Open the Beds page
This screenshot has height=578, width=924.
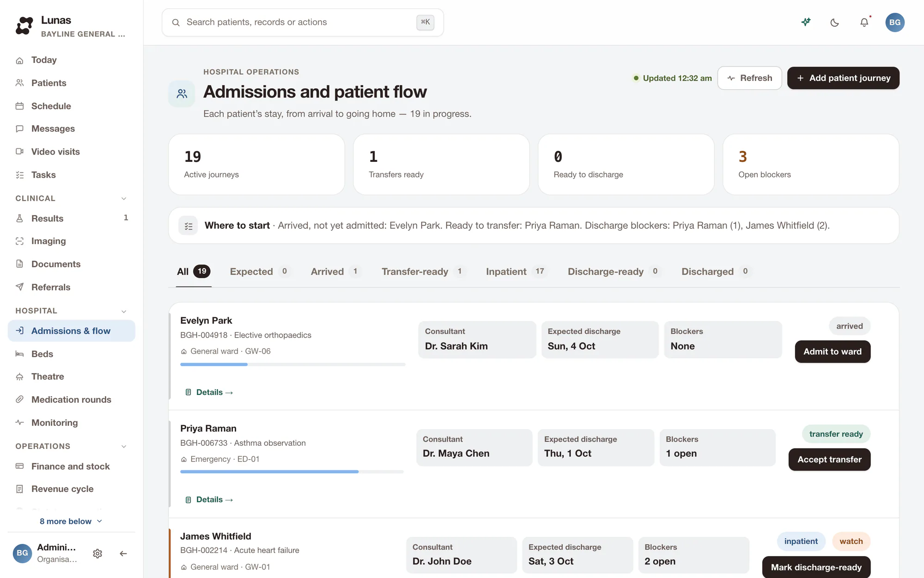72,354
